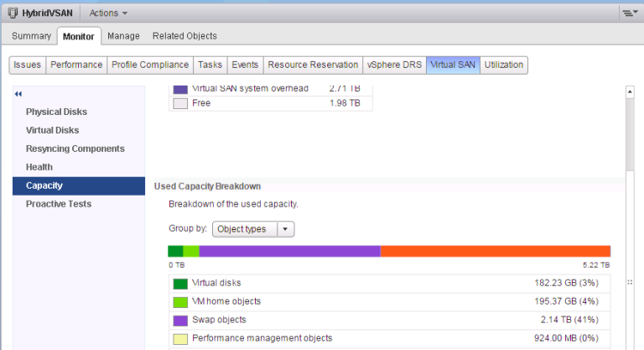Click the scroll up arrow of scrollbar
The image size is (644, 350).
point(630,91)
